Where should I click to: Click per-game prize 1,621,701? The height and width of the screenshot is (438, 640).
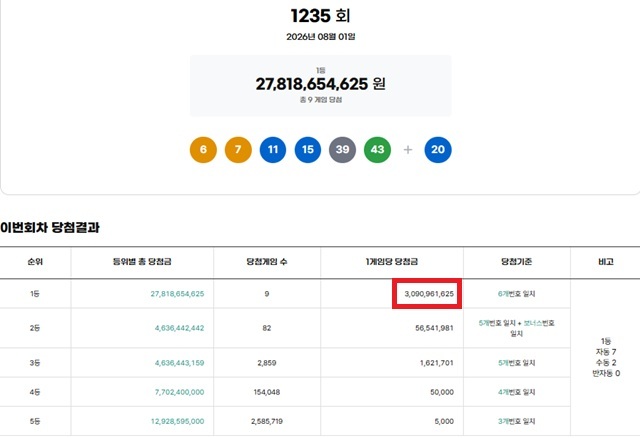[x=437, y=363]
